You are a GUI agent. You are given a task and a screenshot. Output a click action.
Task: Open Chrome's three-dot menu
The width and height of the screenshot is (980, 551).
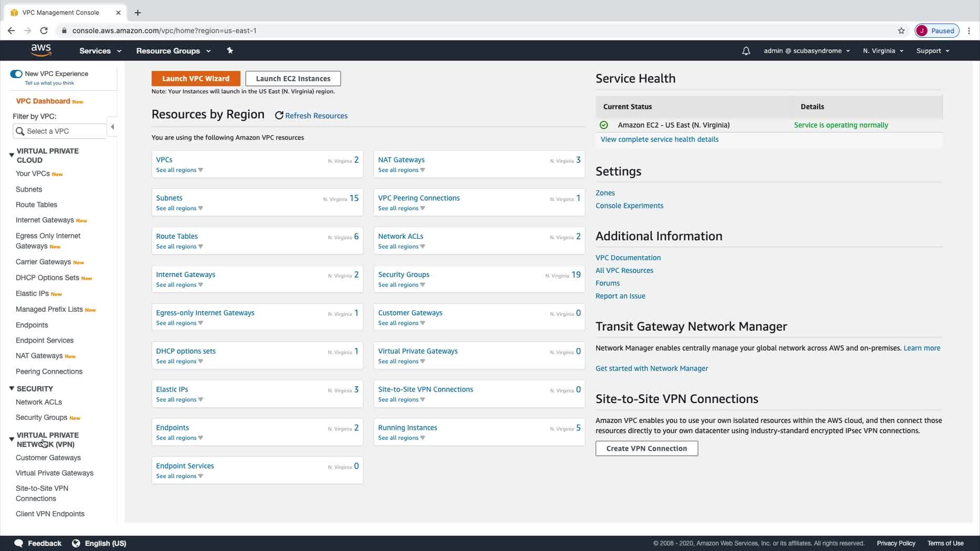pos(969,30)
